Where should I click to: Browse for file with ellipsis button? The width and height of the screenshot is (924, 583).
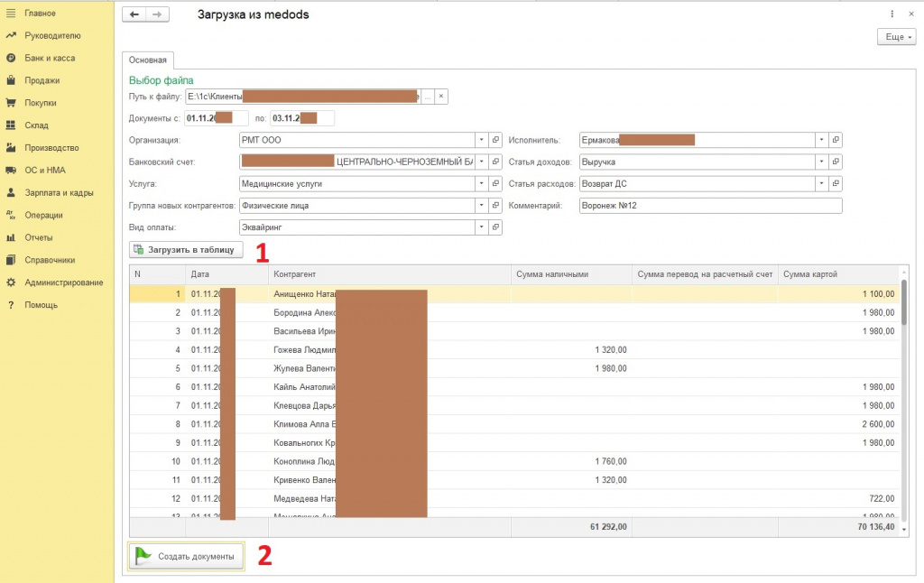pos(428,96)
